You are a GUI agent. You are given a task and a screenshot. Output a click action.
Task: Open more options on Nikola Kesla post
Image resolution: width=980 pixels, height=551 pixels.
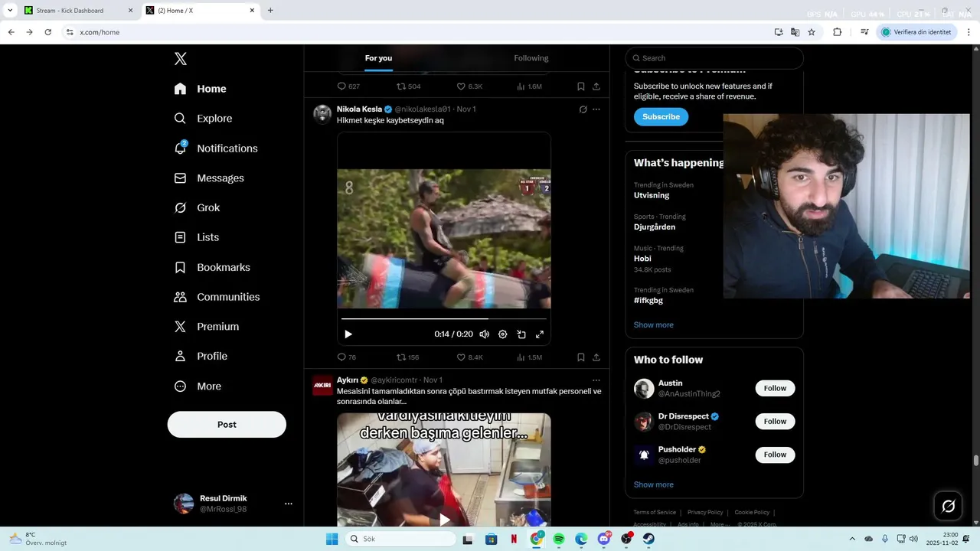[x=596, y=109]
